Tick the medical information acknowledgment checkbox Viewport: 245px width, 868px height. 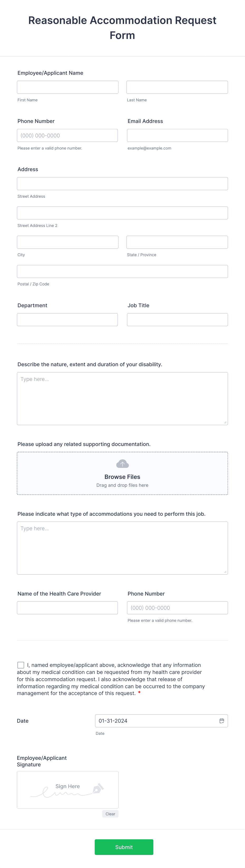(x=21, y=665)
